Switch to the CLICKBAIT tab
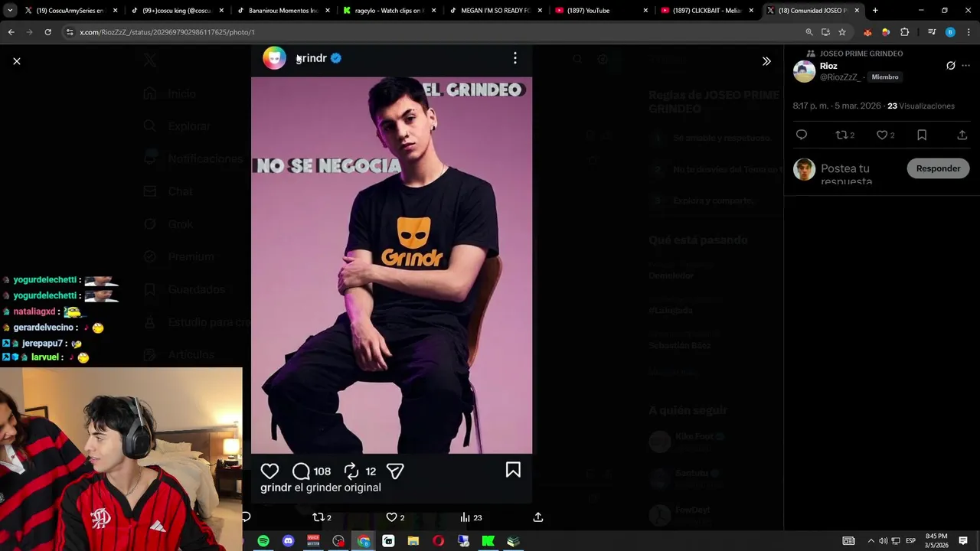Screen dimensions: 980x551 coord(706,11)
